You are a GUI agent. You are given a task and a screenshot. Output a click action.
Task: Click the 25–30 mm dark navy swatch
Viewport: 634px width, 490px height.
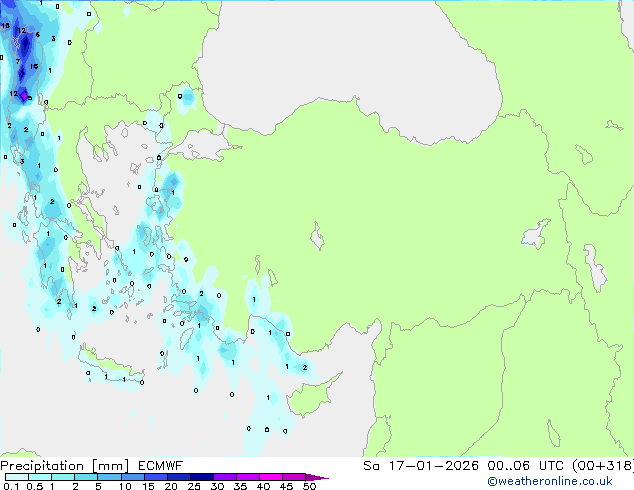(201, 477)
